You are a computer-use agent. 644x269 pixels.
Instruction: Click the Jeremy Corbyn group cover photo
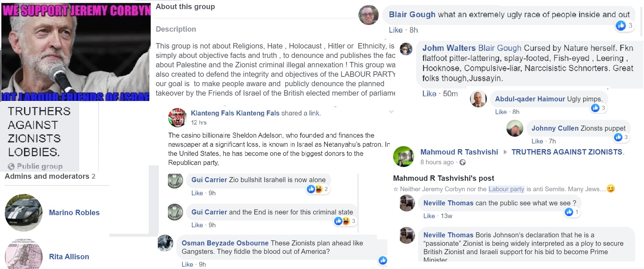coord(76,51)
